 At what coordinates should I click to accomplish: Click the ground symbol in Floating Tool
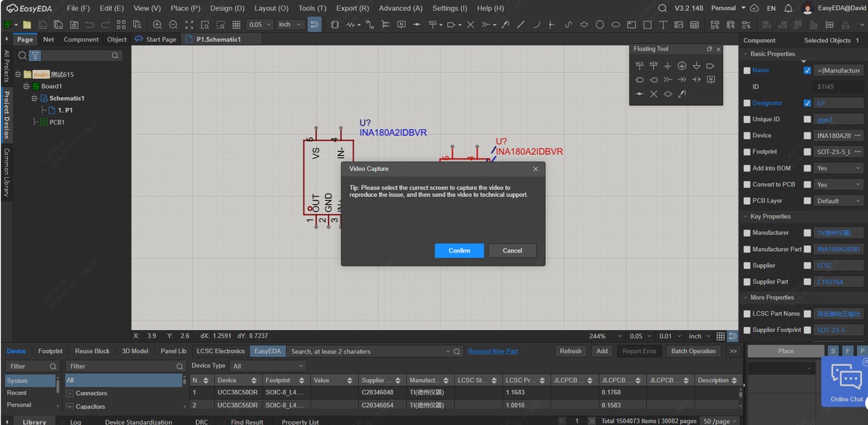(668, 66)
